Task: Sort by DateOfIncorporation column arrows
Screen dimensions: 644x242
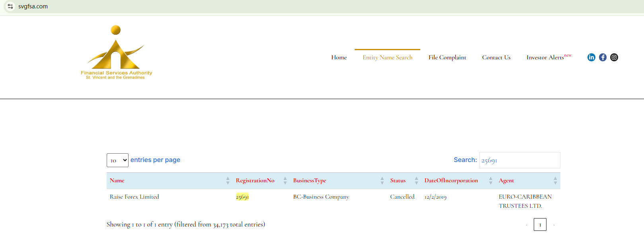Action: coord(491,181)
